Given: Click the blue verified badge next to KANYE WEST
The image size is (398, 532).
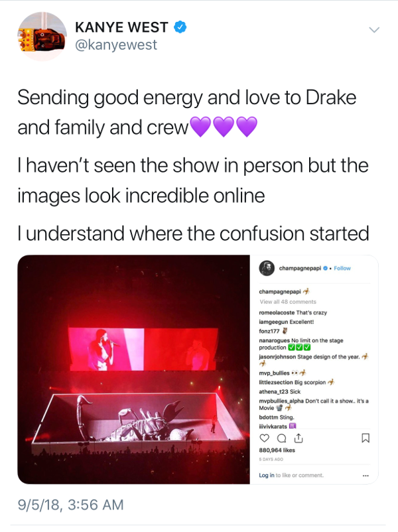Looking at the screenshot, I should (180, 27).
